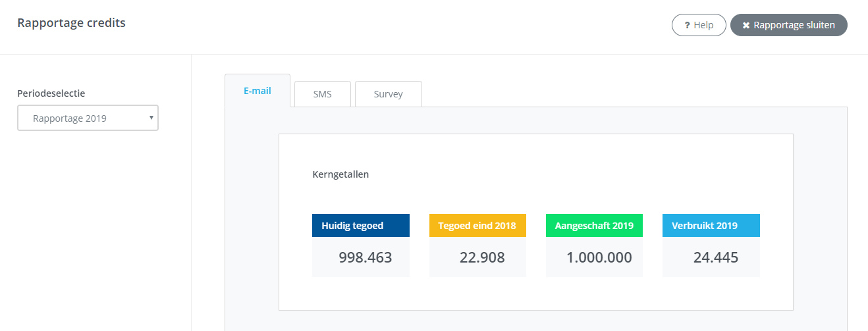Open the Rapportage 2019 period dropdown
Image resolution: width=868 pixels, height=331 pixels.
click(87, 118)
